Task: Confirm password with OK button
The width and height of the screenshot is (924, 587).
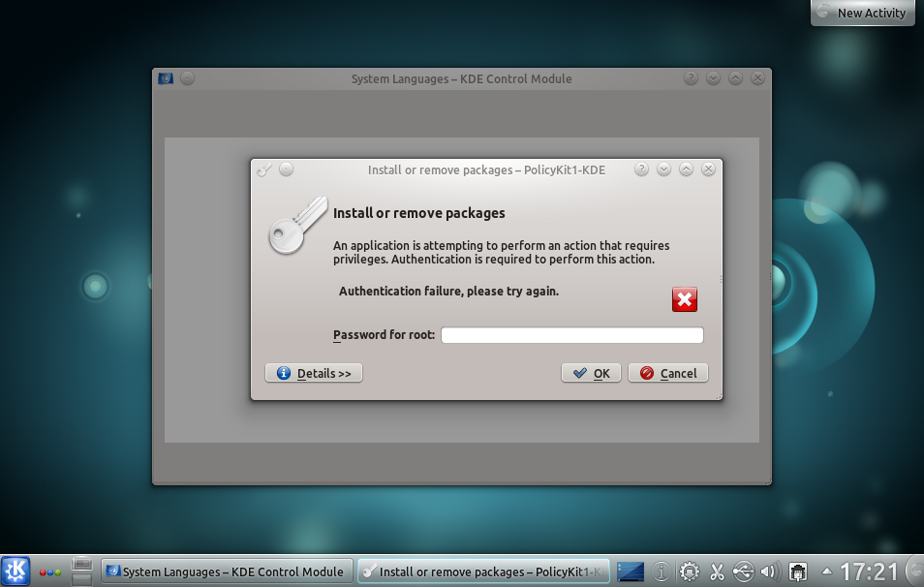Action: 591,373
